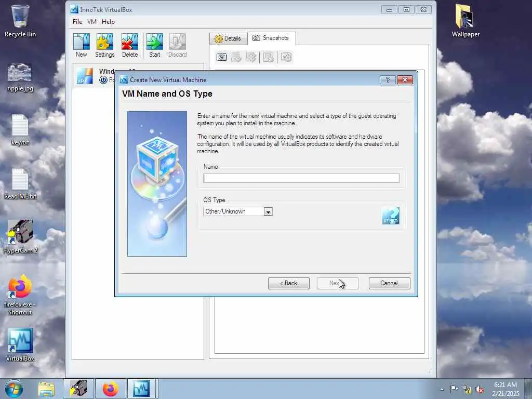532x399 pixels.
Task: Switch to the Details tab
Action: [229, 38]
